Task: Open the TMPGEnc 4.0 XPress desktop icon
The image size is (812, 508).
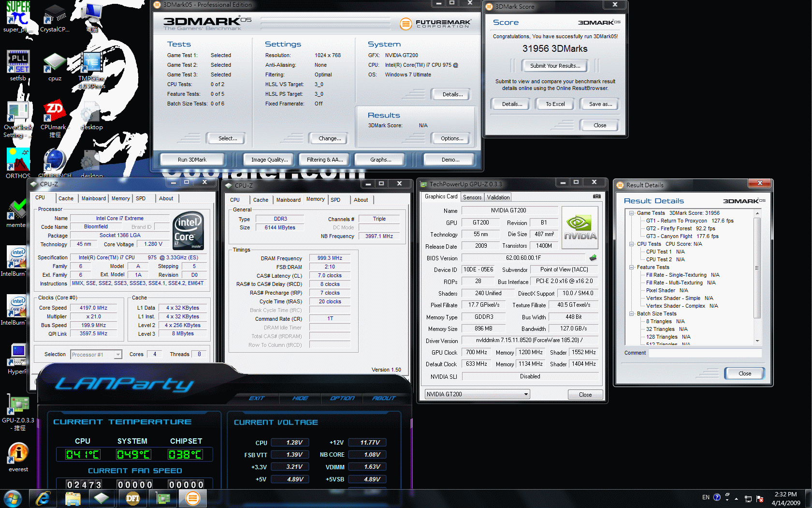Action: [x=91, y=70]
